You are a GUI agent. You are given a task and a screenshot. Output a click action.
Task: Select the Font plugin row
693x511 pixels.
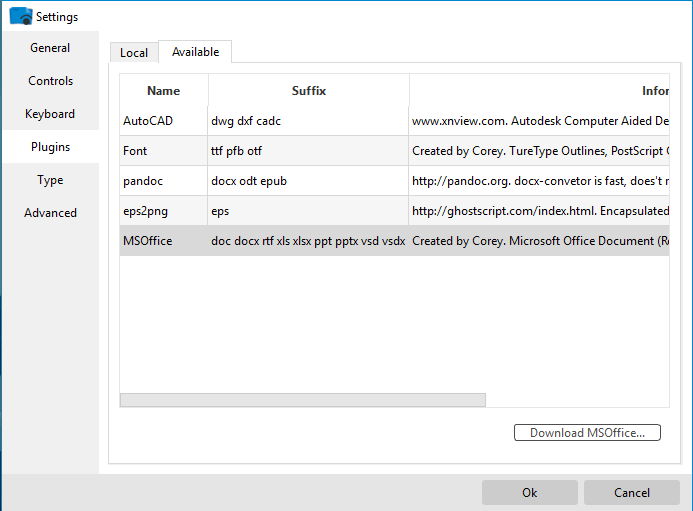(x=394, y=151)
